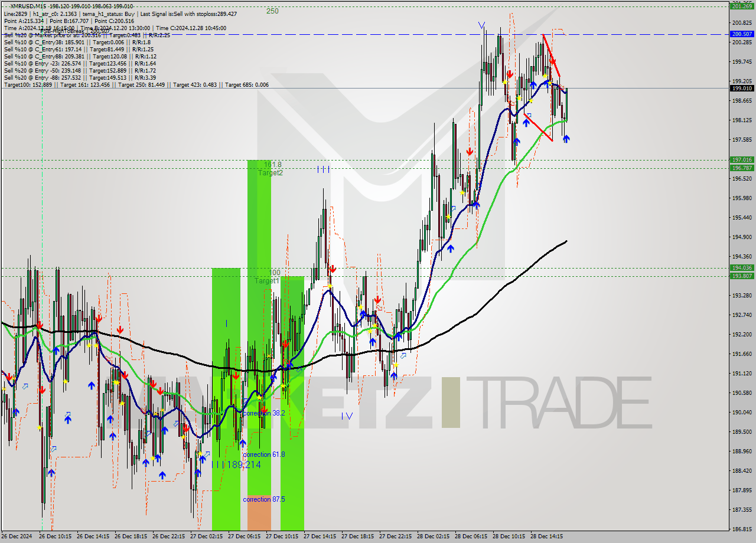
Task: Click the '28 Dec 10:15' time axis label
Action: [509, 537]
